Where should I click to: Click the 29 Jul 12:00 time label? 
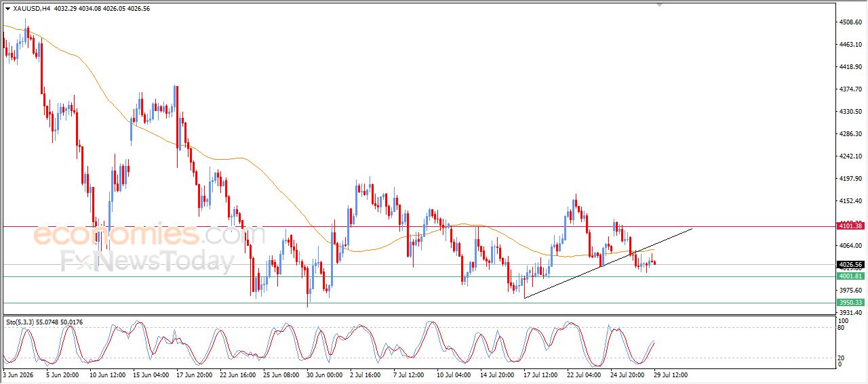pos(671,374)
